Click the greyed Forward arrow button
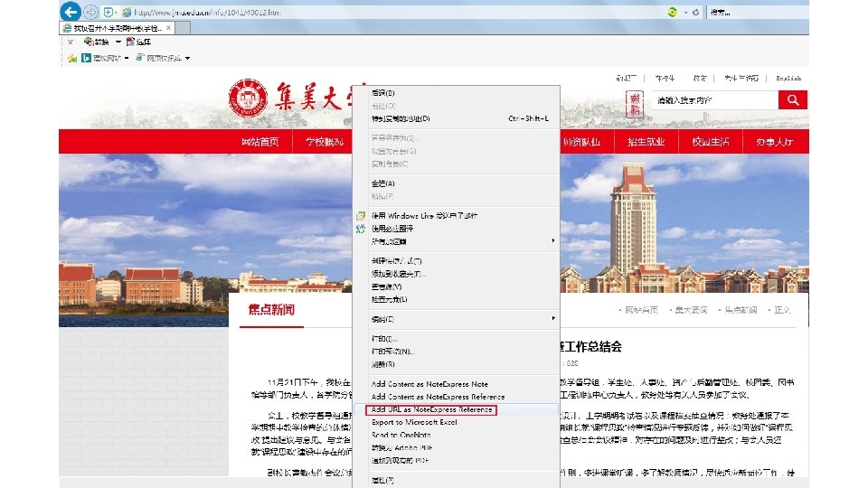 tap(90, 12)
